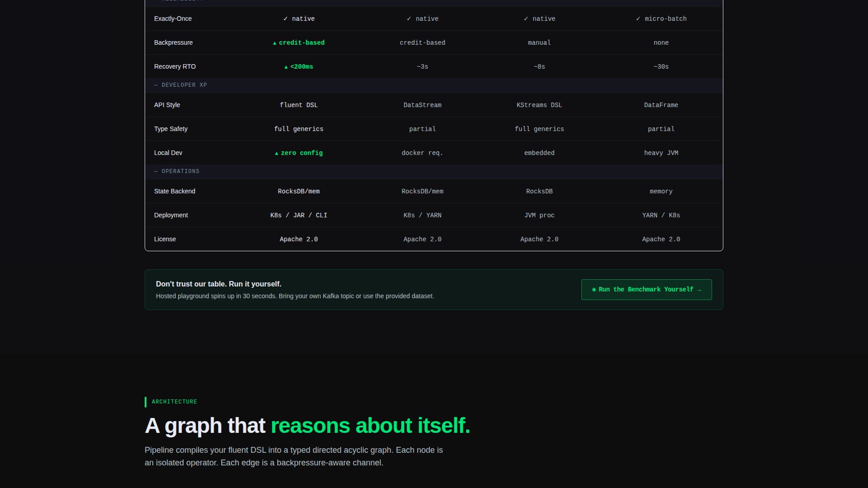The image size is (868, 488).
Task: Click the green triangle beside credit-based
Action: tap(274, 43)
